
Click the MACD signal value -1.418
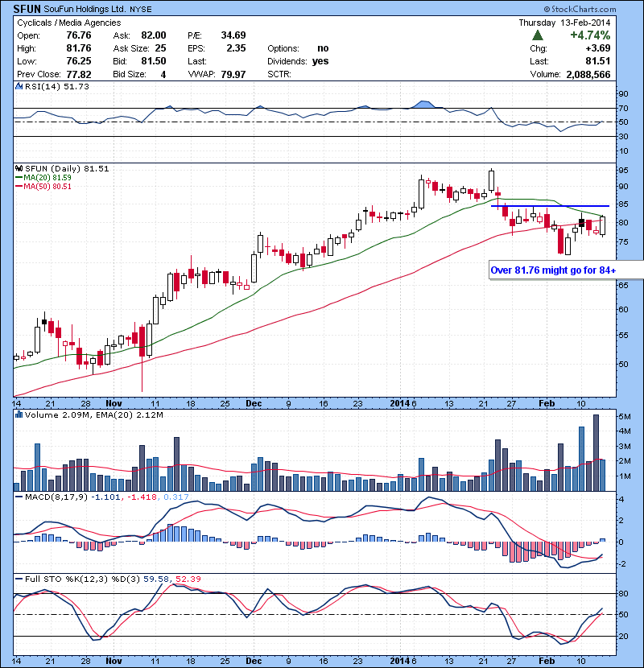point(142,497)
